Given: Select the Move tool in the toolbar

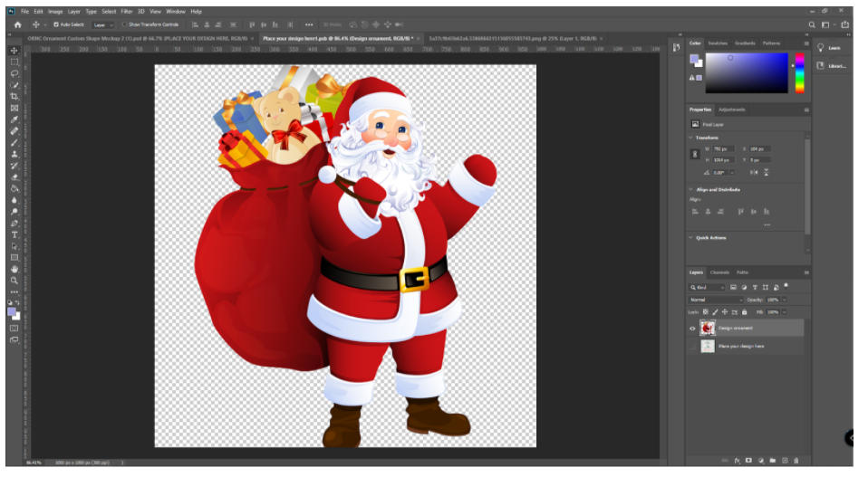Looking at the screenshot, I should [x=14, y=51].
